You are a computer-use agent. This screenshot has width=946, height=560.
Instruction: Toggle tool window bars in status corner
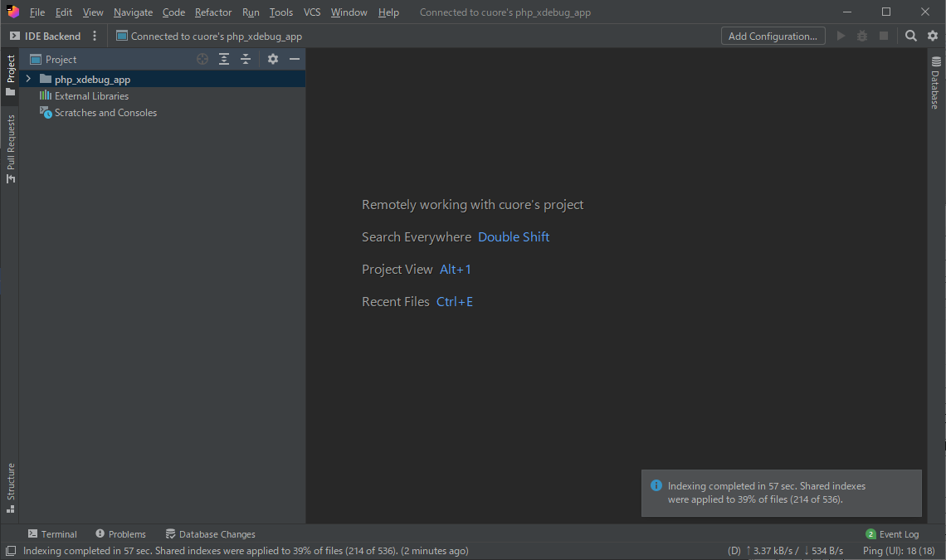(10, 551)
